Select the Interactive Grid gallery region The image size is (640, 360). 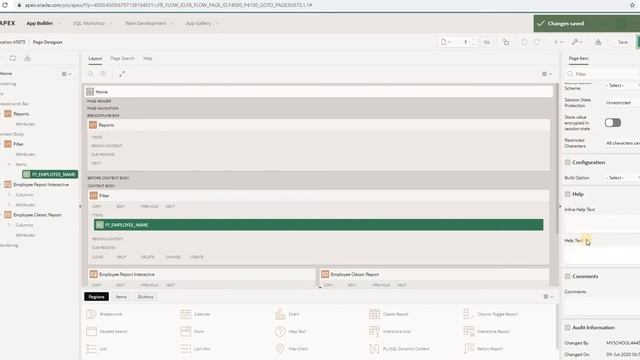(x=390, y=331)
